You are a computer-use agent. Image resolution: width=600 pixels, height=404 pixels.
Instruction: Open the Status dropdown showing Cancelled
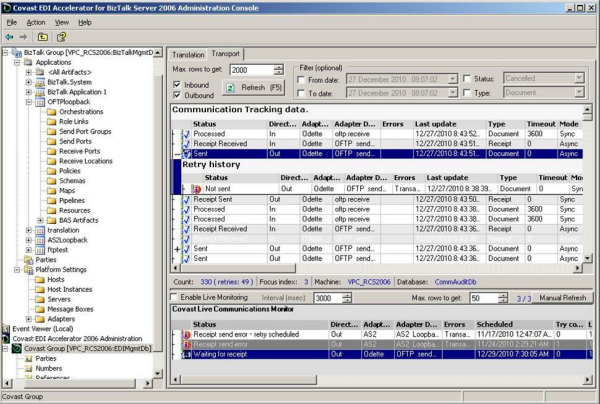point(579,78)
